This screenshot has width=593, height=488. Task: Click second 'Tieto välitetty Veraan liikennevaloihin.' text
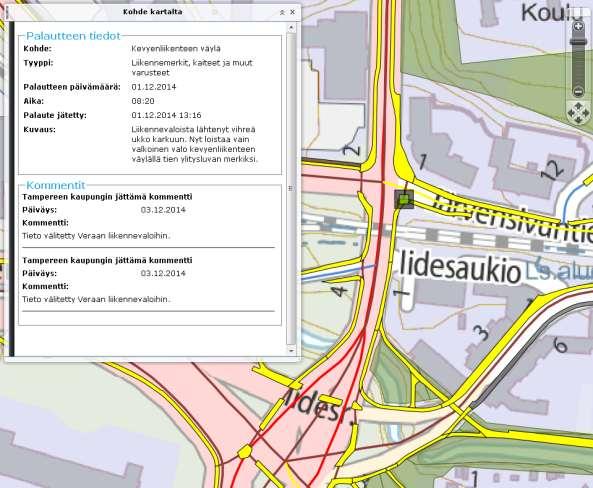pyautogui.click(x=96, y=299)
